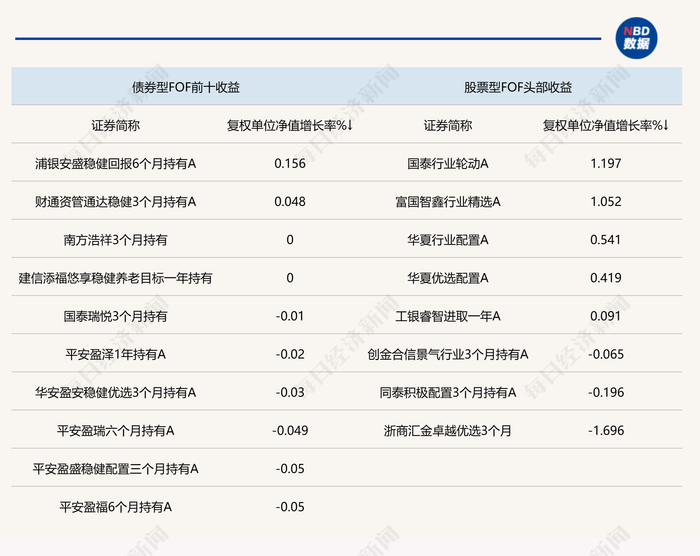Screen dimensions: 700x556
Task: Select 建信添福悠享稳健养老目标一年持有
Action: click(116, 278)
